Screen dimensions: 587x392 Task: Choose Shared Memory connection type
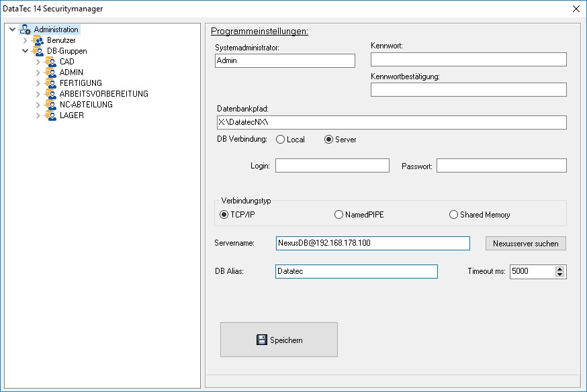tap(480, 215)
